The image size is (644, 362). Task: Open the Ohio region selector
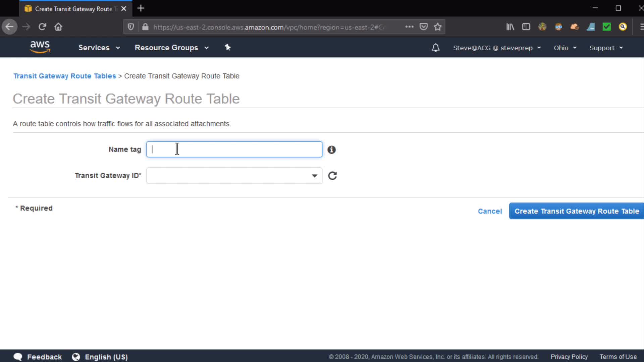coord(565,48)
